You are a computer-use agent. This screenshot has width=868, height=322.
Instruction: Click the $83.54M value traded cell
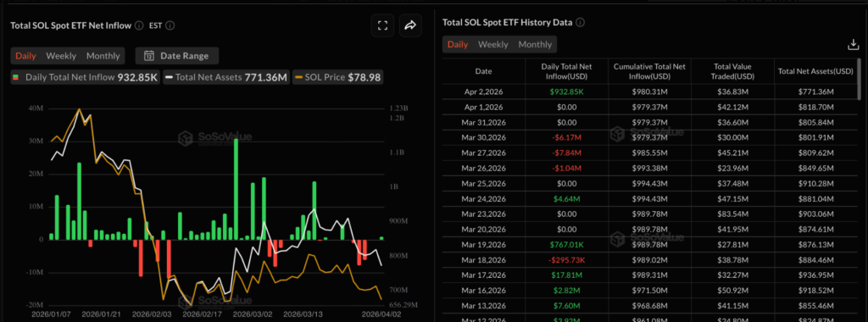tap(732, 214)
